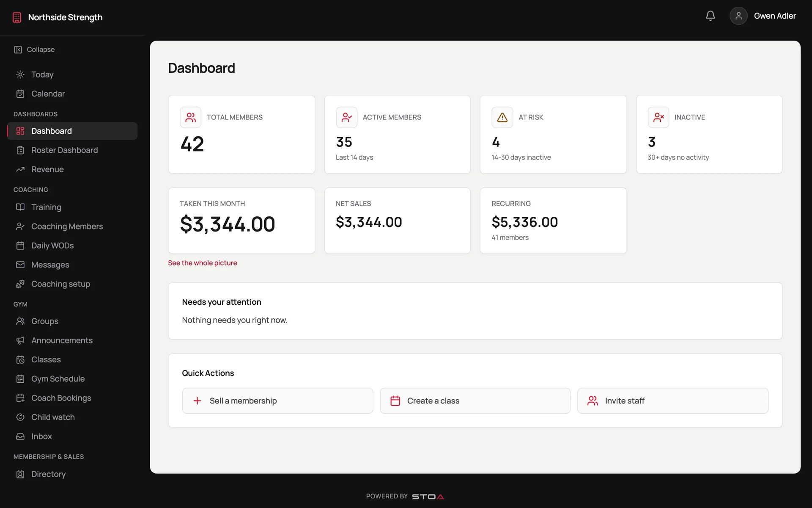Click the Inactive members icon

(658, 117)
